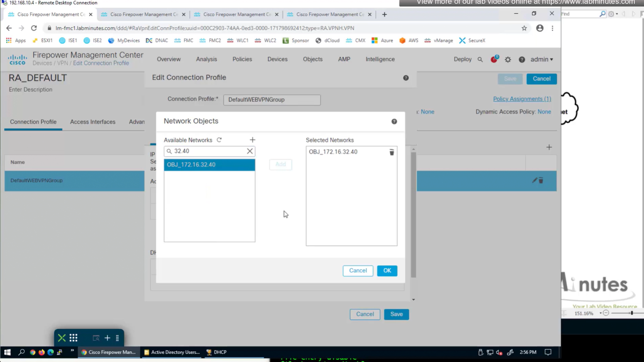Clear the network search field
Screen dimensions: 644x362
[x=250, y=151]
